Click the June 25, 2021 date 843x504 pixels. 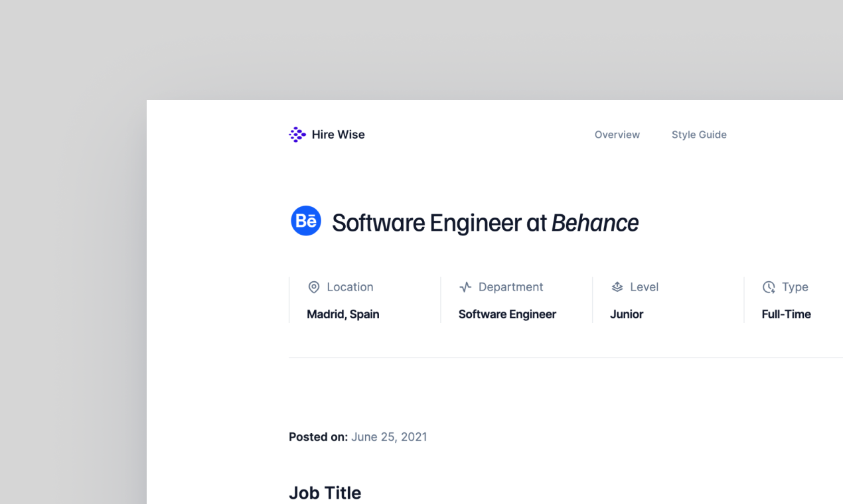coord(389,437)
